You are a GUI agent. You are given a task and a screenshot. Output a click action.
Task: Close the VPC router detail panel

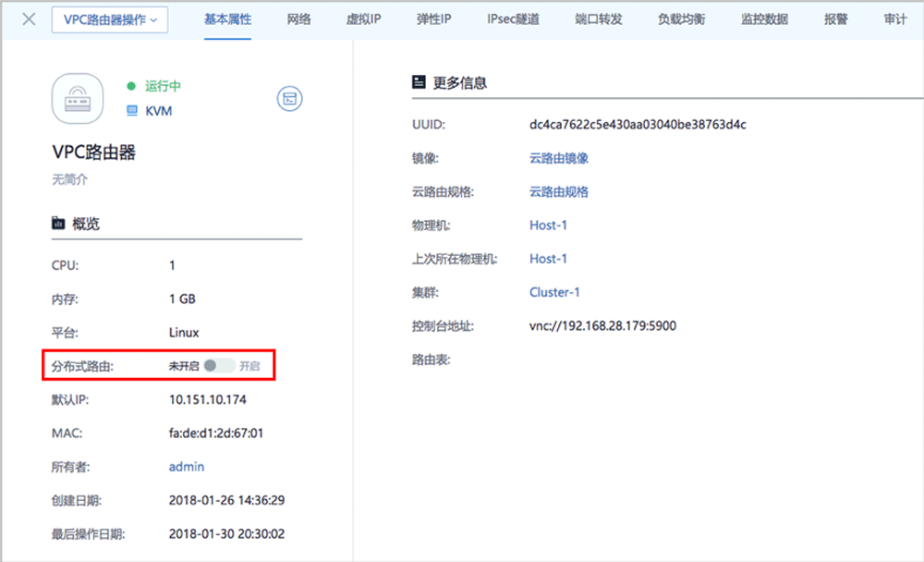[29, 19]
